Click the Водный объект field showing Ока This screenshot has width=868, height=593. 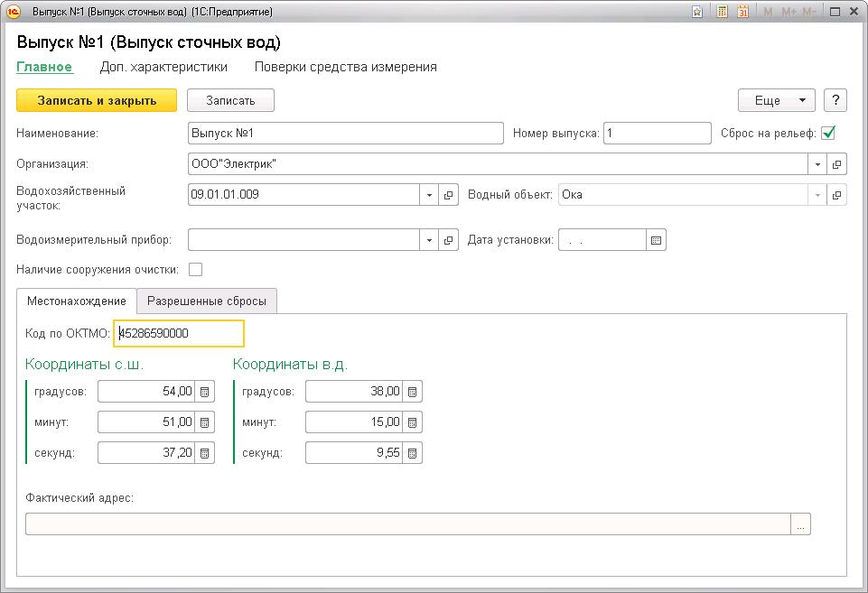pos(683,195)
